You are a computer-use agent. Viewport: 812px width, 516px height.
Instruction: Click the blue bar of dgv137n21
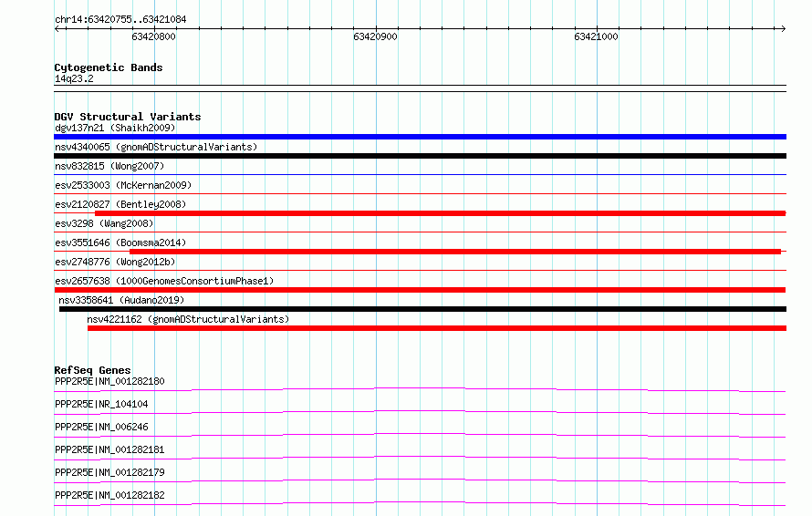coord(420,137)
